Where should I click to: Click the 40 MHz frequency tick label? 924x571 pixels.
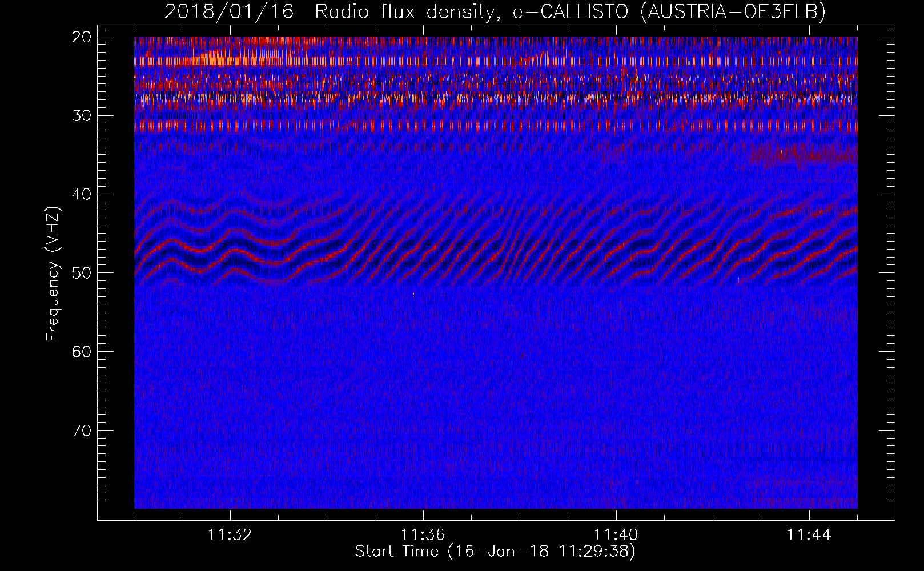click(x=82, y=194)
